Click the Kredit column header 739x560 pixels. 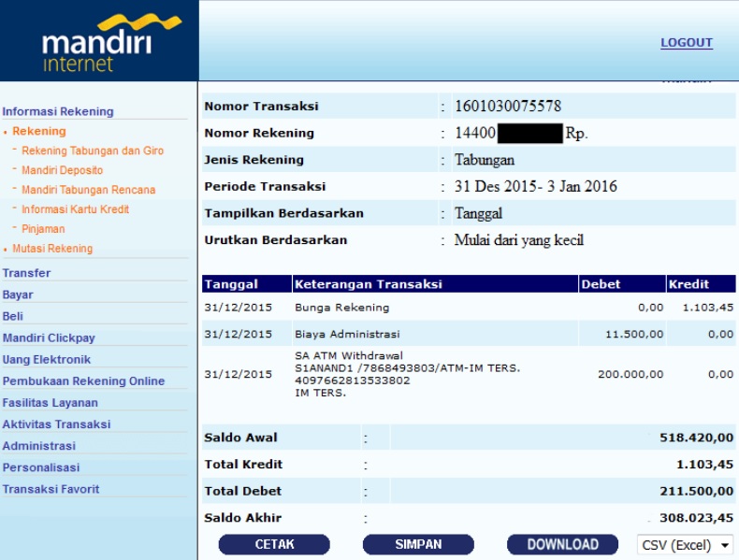click(x=701, y=284)
